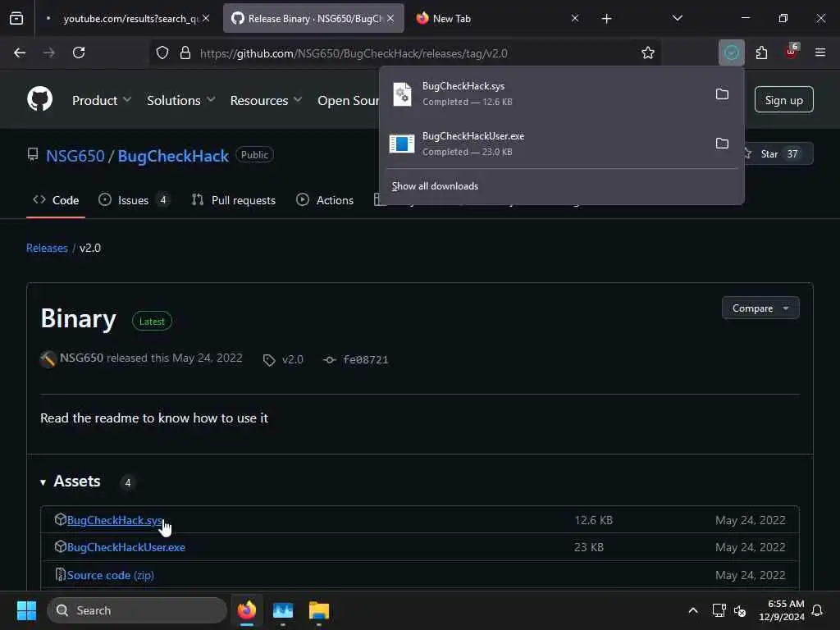Star the repository

coord(778,153)
